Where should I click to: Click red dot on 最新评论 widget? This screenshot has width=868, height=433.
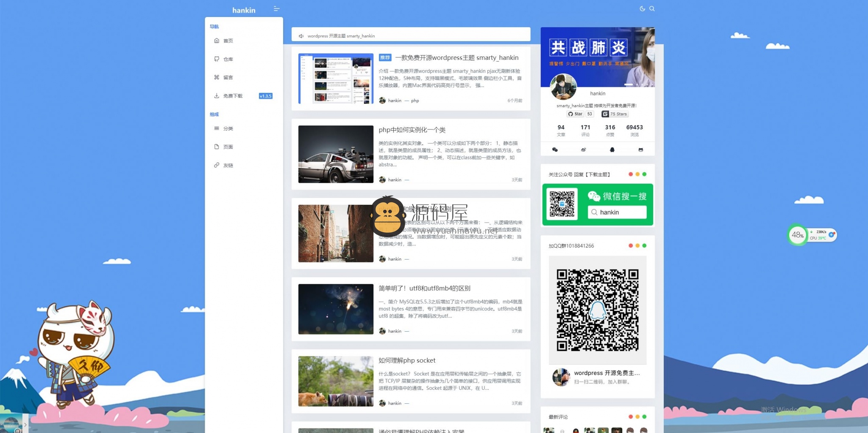tap(631, 417)
